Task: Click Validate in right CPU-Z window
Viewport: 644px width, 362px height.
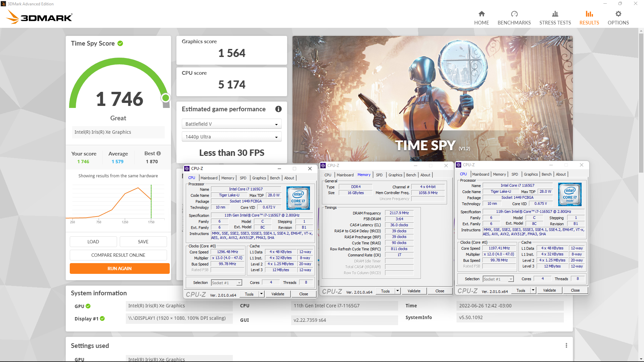Action: point(549,290)
